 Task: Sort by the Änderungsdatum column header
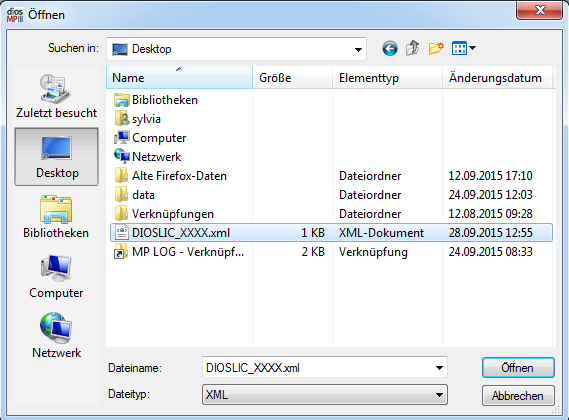click(498, 77)
